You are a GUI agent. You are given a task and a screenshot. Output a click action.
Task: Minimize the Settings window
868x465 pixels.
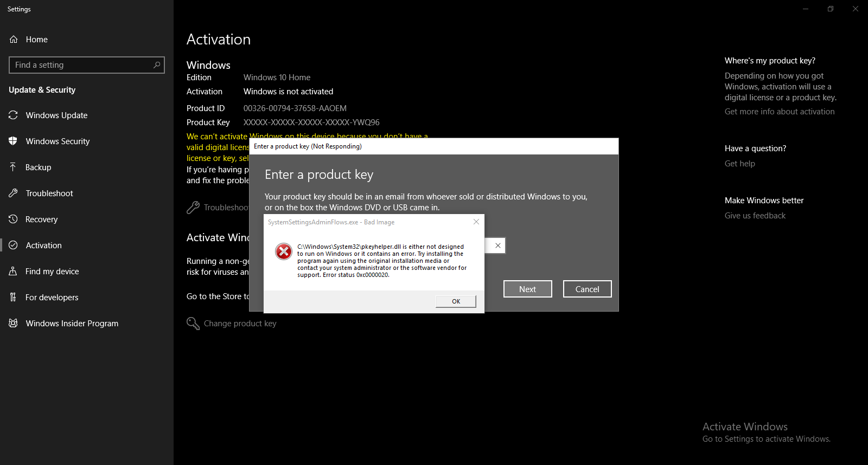(806, 9)
